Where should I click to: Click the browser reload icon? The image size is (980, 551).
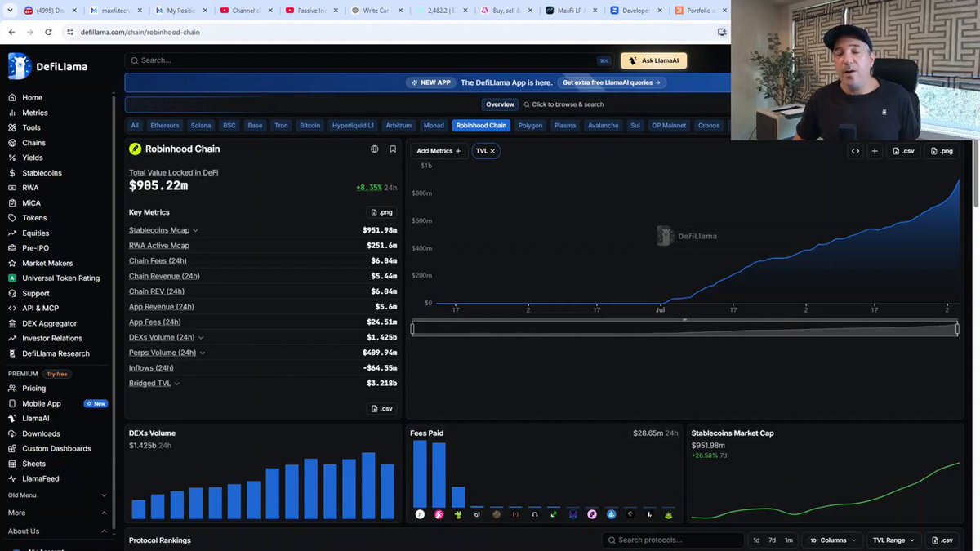pyautogui.click(x=49, y=32)
